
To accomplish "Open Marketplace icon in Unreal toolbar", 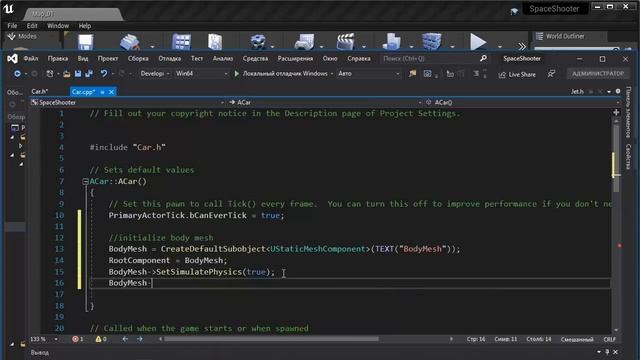I will [215, 42].
